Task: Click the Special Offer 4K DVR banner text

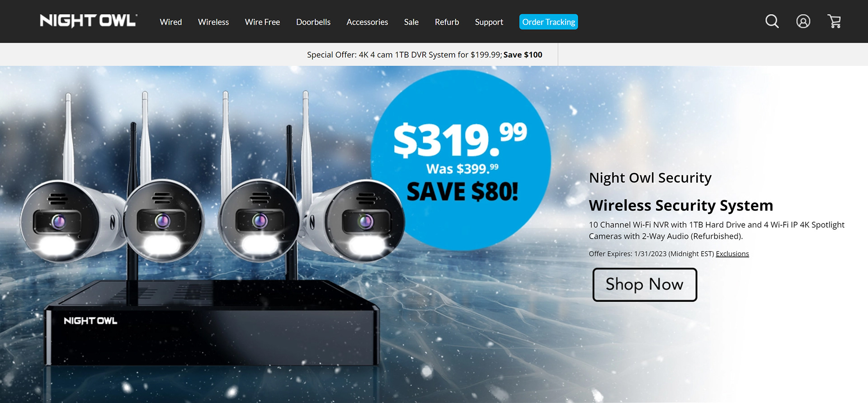Action: [x=425, y=55]
